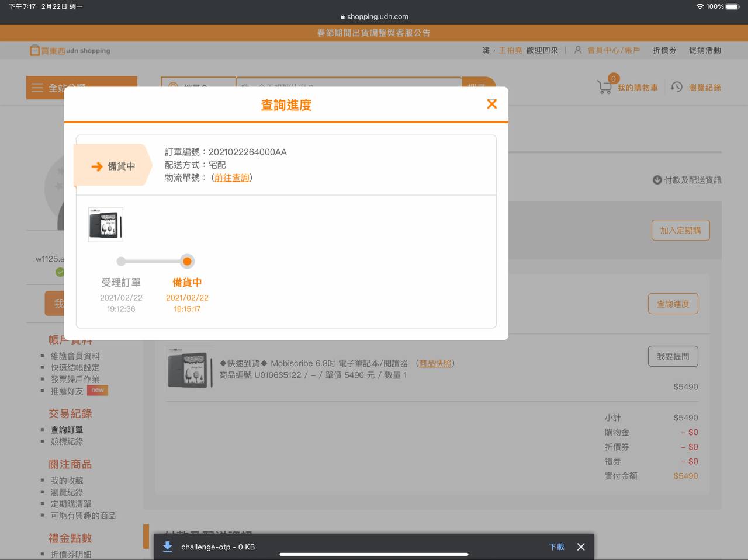The height and width of the screenshot is (560, 748).
Task: Click the shopping cart icon
Action: [604, 87]
